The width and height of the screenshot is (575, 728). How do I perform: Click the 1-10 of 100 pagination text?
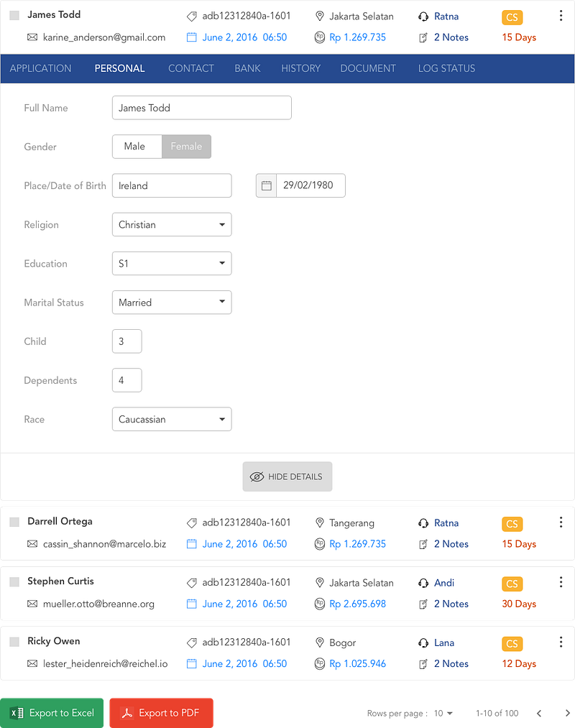(497, 713)
